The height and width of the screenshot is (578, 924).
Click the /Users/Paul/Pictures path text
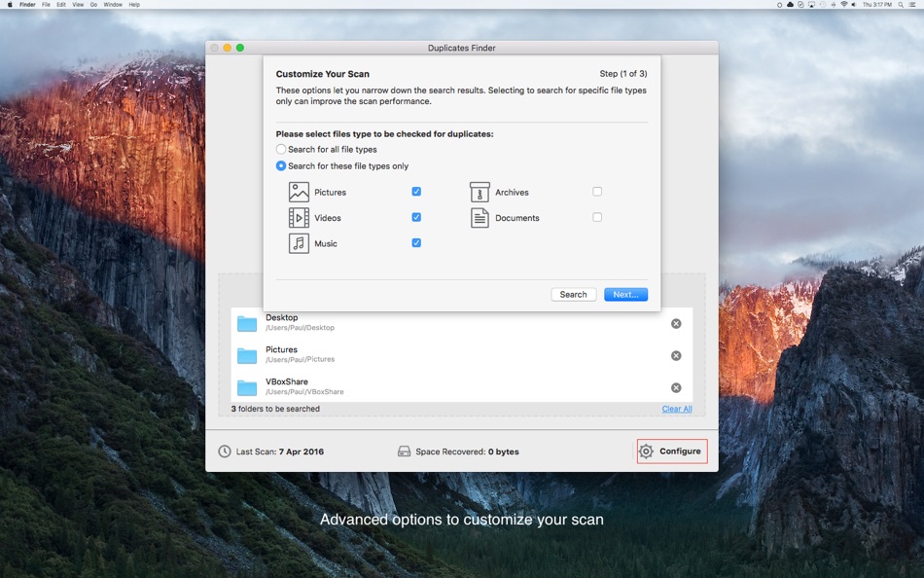300,359
